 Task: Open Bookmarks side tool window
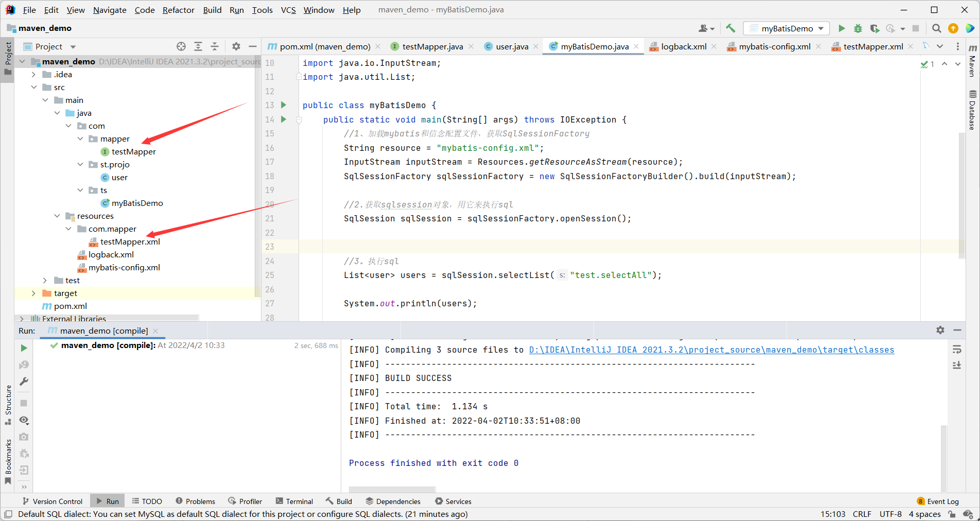pos(8,461)
